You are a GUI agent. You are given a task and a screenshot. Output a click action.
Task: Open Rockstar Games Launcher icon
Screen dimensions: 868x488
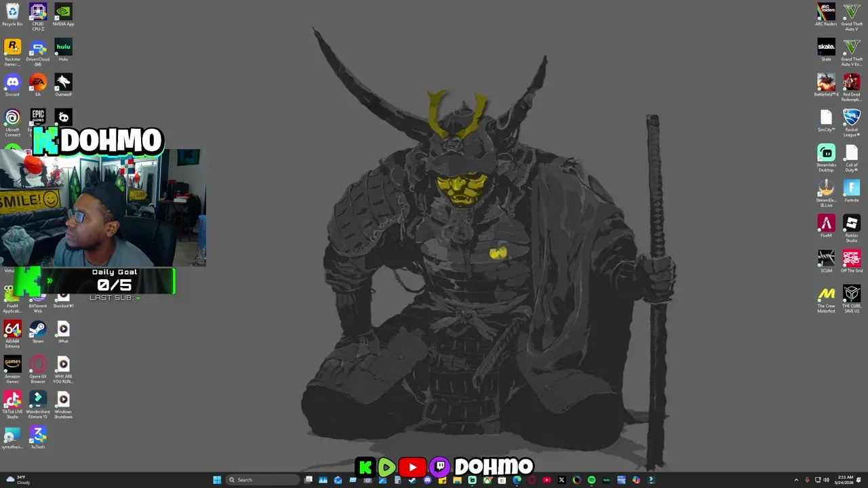coord(12,52)
